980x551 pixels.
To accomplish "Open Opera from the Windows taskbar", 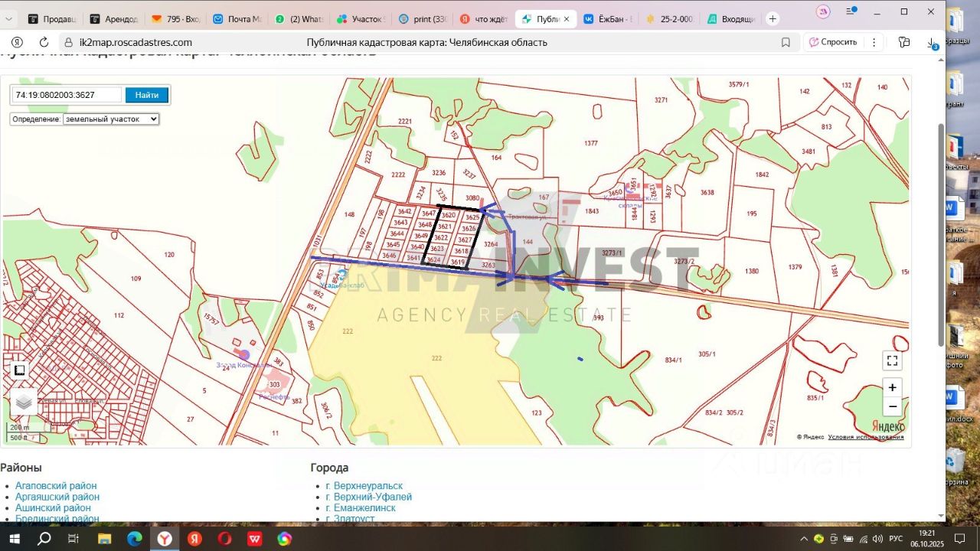I will [224, 539].
